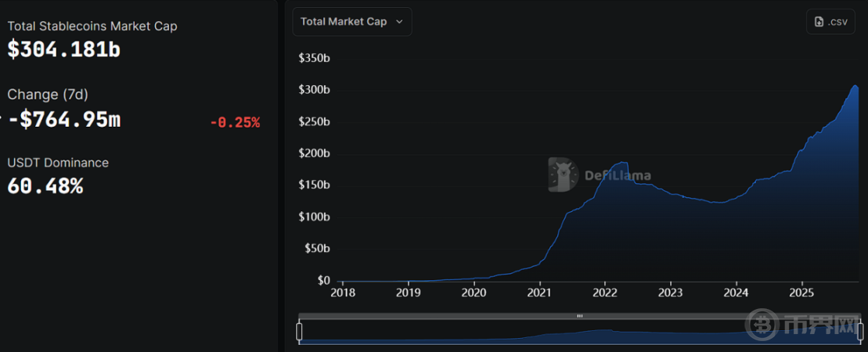Click the left range slider handle

point(299,332)
